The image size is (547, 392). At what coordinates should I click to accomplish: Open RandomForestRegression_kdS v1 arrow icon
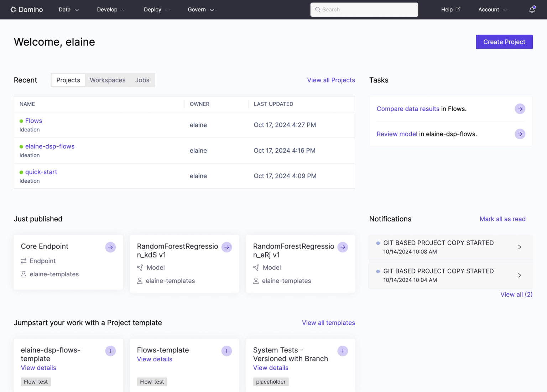click(x=226, y=247)
